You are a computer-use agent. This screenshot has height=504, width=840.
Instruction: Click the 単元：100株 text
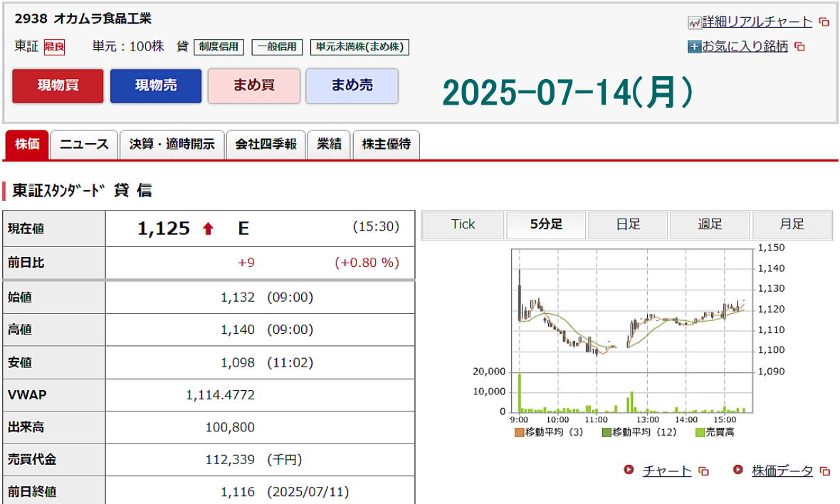pos(129,46)
